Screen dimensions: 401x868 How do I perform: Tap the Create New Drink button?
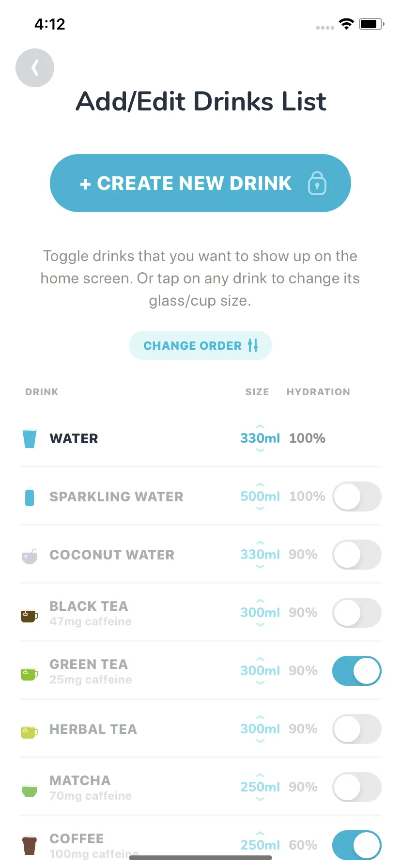point(200,183)
